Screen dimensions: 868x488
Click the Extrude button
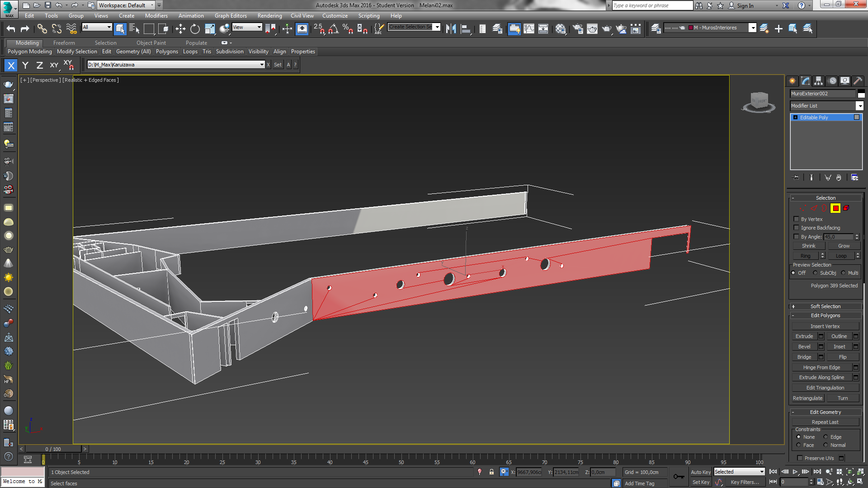tap(804, 336)
